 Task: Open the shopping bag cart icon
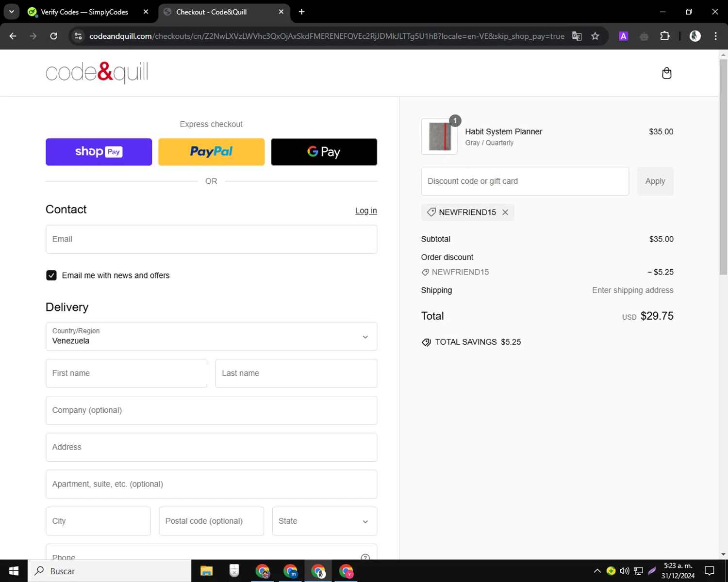point(666,73)
